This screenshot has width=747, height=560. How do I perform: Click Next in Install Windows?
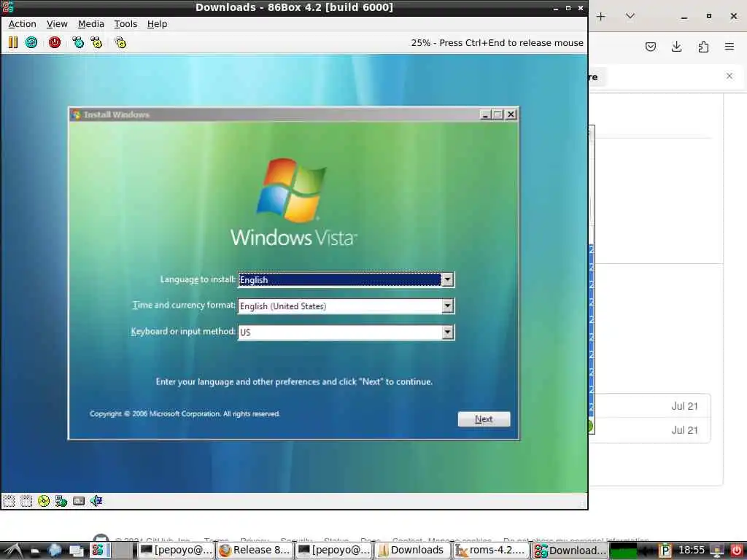[484, 419]
